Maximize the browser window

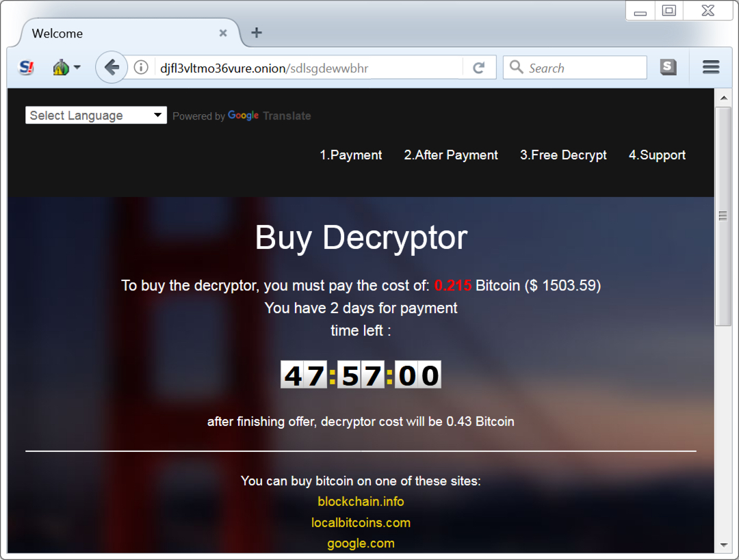[x=669, y=11]
